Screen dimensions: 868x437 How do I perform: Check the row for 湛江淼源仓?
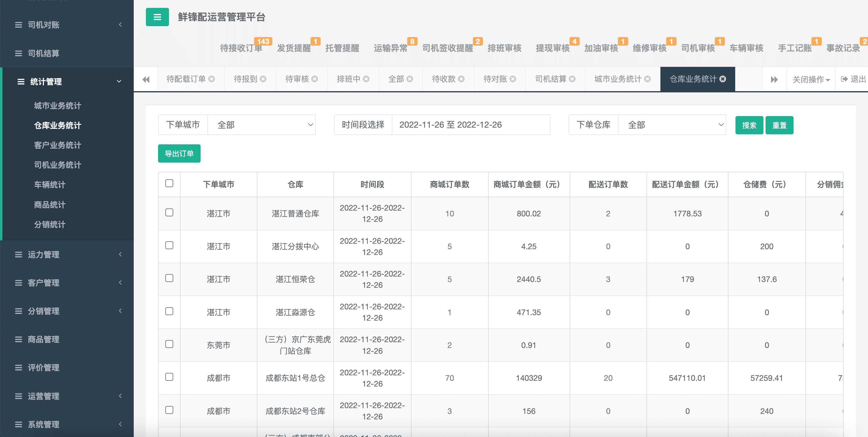pos(169,311)
